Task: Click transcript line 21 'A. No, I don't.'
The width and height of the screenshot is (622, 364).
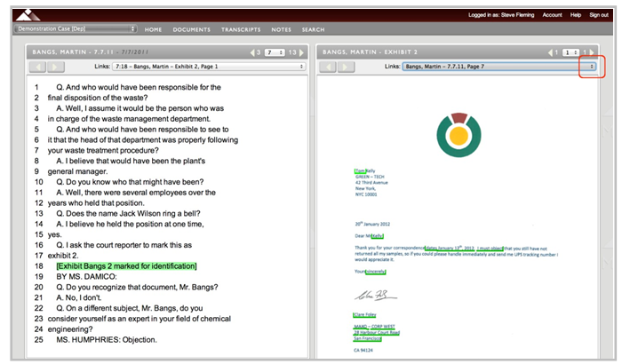Action: tap(79, 297)
